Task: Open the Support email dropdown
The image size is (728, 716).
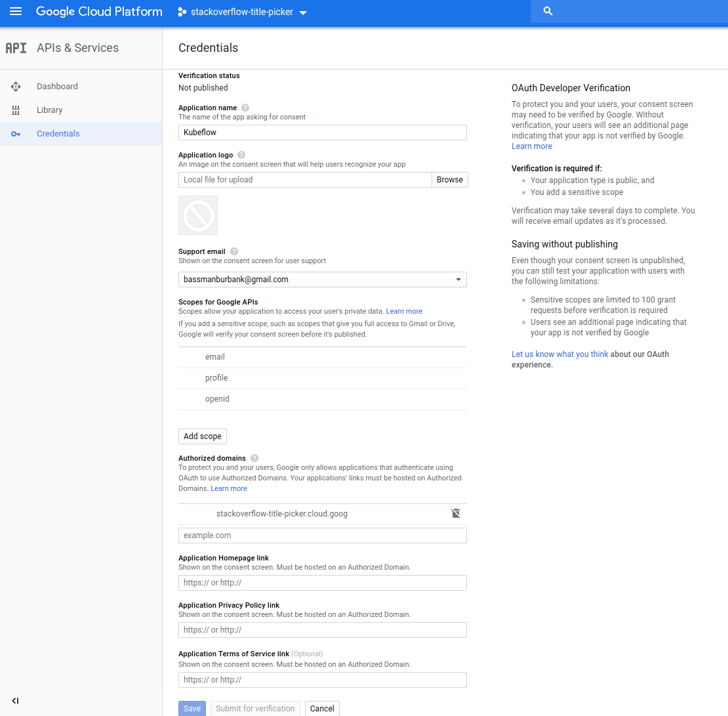Action: [458, 279]
